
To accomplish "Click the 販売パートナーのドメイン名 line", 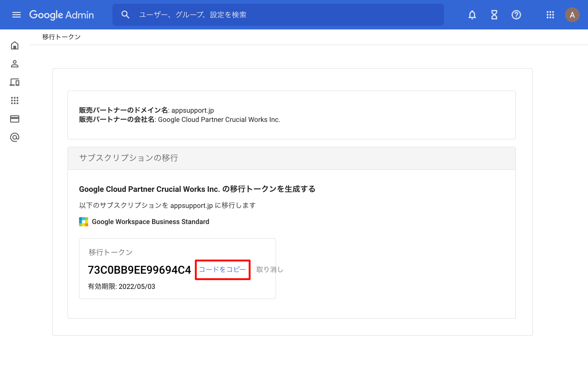I will pyautogui.click(x=147, y=110).
